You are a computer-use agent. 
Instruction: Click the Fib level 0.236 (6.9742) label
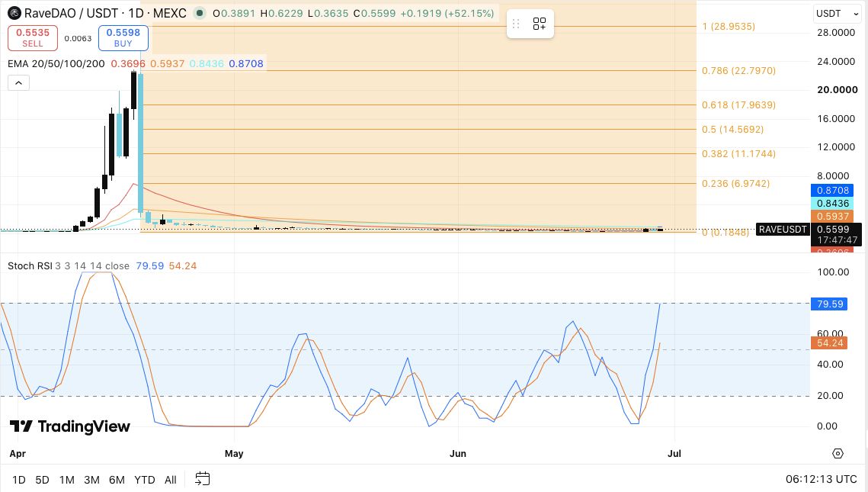pyautogui.click(x=735, y=184)
